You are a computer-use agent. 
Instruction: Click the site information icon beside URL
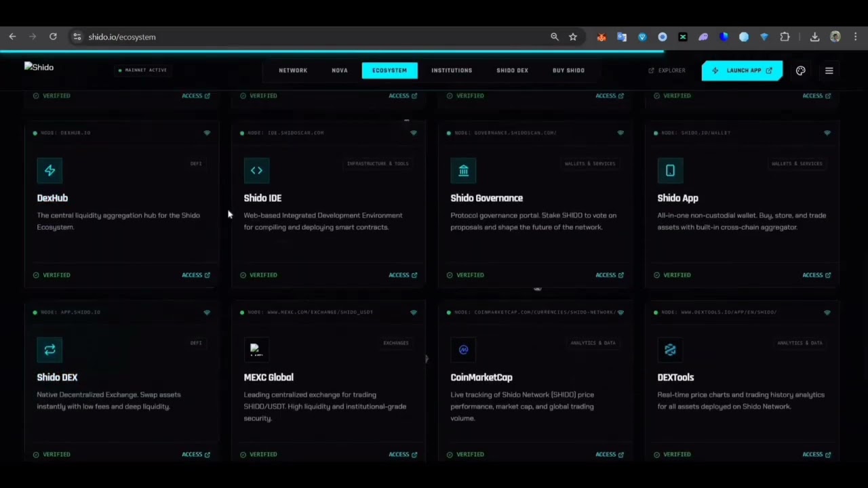tap(77, 37)
